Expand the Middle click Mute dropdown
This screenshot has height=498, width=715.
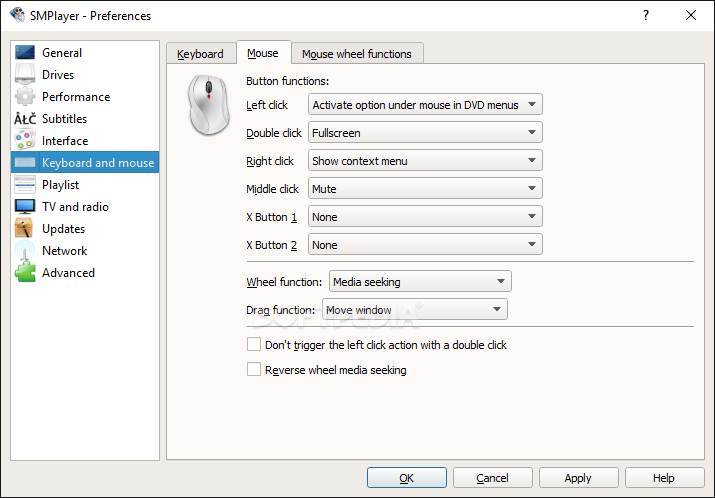[x=425, y=189]
